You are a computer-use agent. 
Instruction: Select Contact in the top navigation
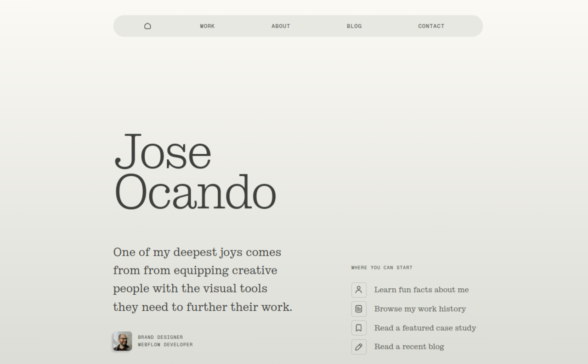coord(431,26)
